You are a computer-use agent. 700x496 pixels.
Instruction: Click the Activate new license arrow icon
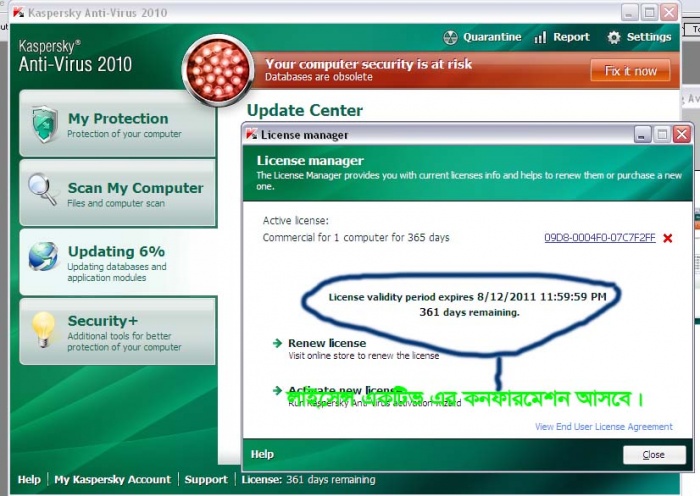pyautogui.click(x=277, y=390)
